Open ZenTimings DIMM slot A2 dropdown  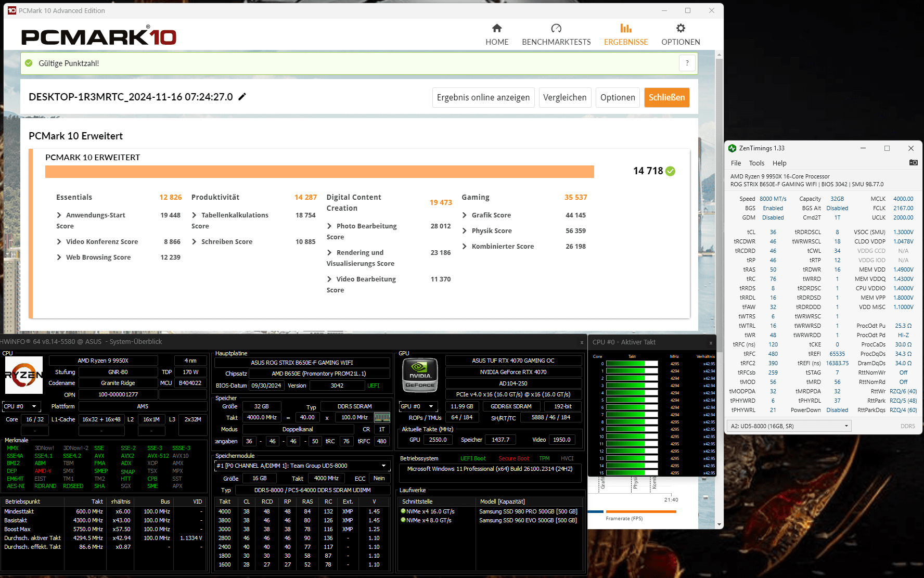coord(789,426)
